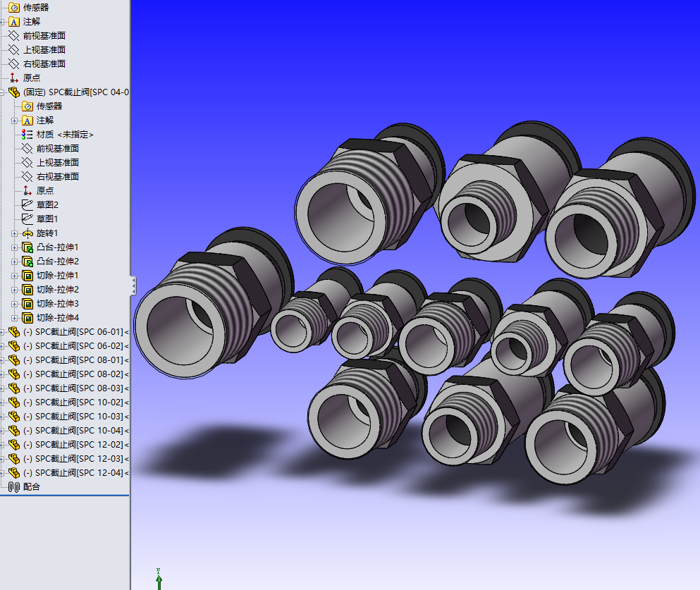Click the feature tree panel collapse handle
Viewport: 700px width, 590px height.
[x=133, y=286]
